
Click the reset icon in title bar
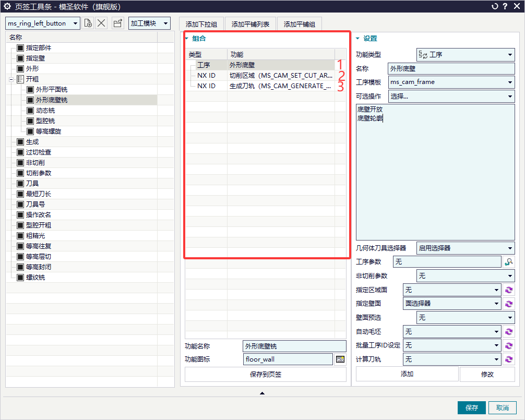coord(495,6)
